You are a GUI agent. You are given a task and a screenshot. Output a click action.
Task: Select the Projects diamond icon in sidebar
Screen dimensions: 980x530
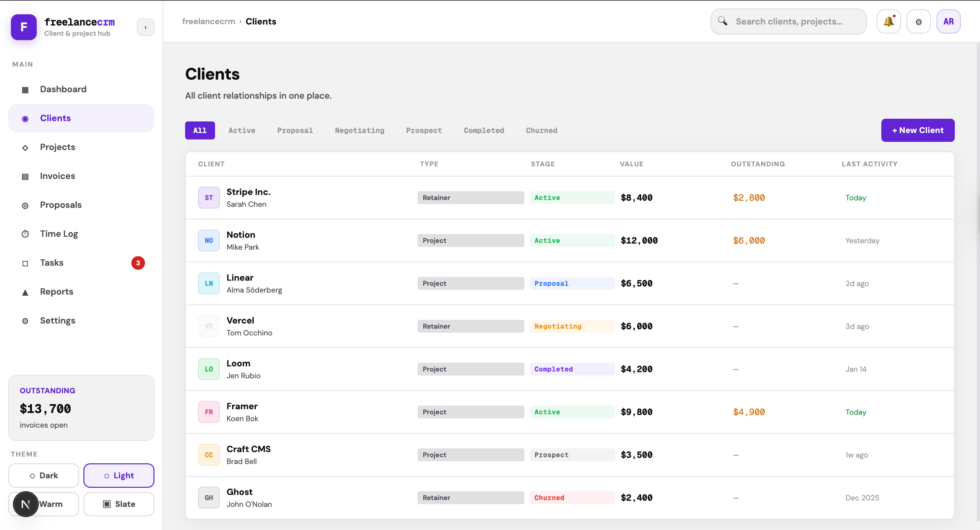tap(25, 147)
